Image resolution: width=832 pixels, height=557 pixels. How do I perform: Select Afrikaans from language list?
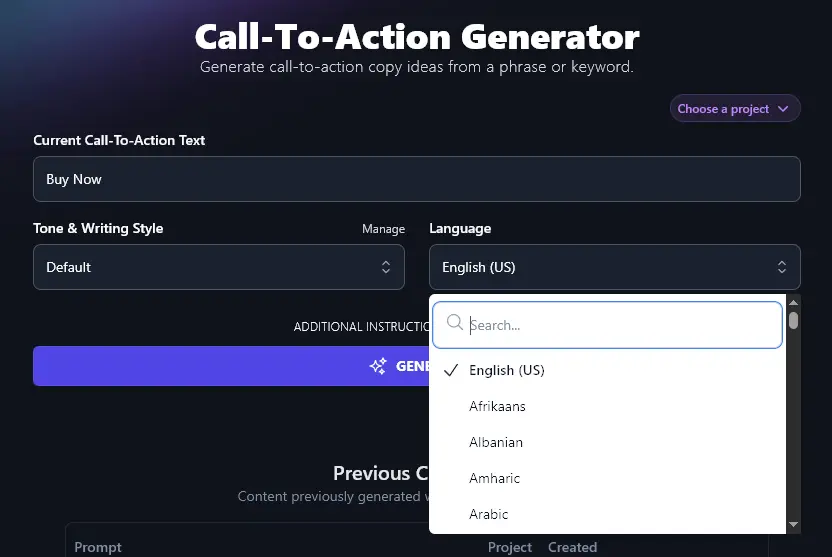coord(607,406)
